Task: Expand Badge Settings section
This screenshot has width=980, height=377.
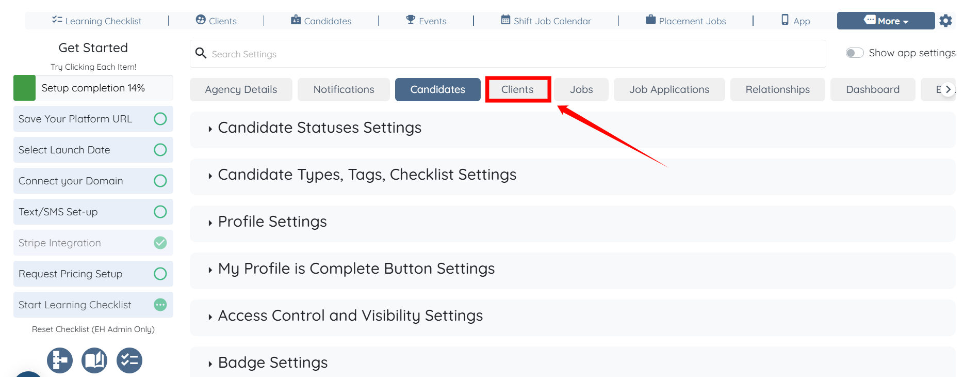Action: [x=573, y=362]
